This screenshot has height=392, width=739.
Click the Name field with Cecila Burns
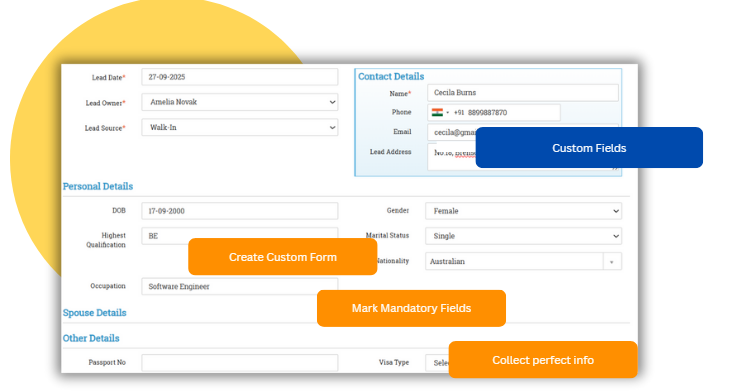coord(523,93)
